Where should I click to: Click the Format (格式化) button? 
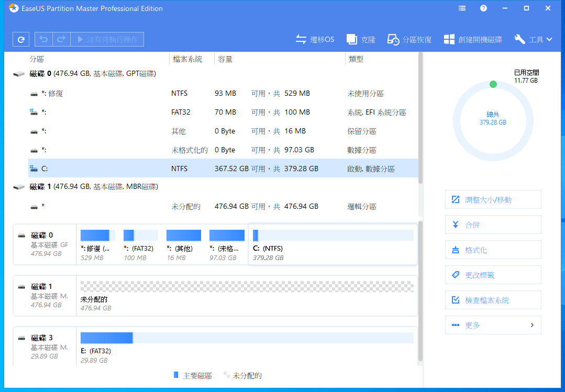pos(493,250)
